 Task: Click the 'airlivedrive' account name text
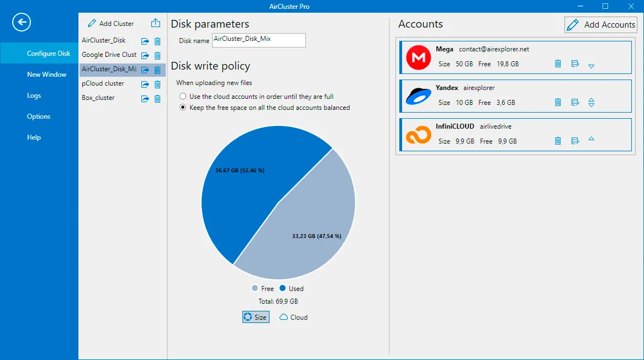click(496, 126)
